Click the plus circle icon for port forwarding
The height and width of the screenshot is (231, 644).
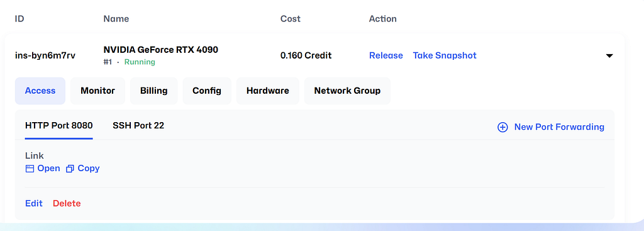(502, 127)
